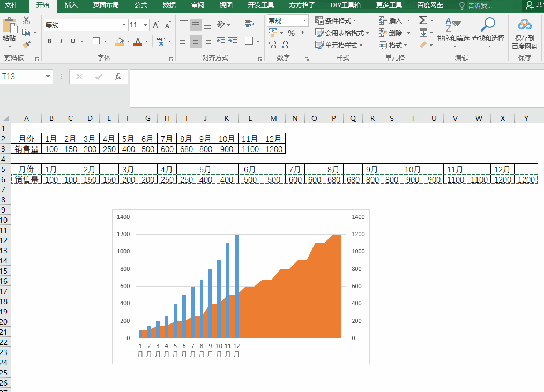Image resolution: width=544 pixels, height=392 pixels.
Task: Switch to the Data (数据) tab
Action: pos(169,5)
